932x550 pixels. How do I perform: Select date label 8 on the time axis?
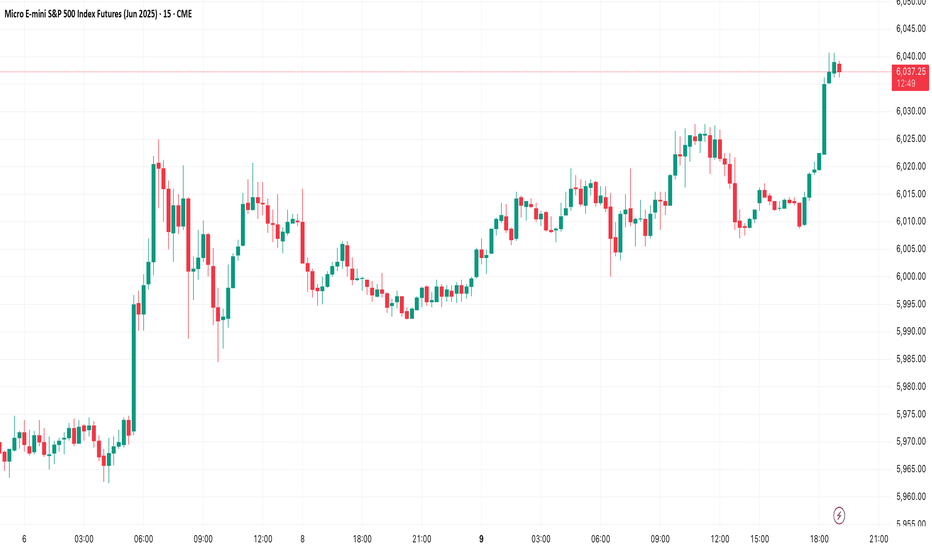[x=303, y=539]
